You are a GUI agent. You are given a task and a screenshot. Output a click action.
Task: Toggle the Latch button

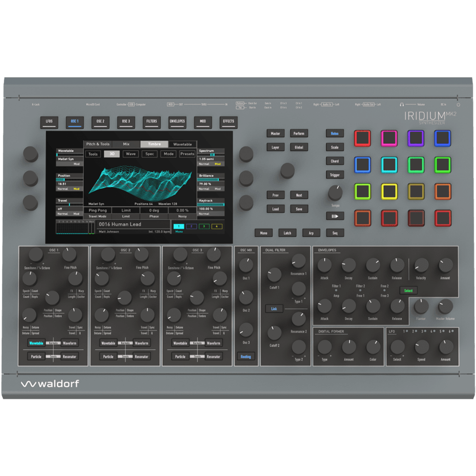pyautogui.click(x=287, y=233)
